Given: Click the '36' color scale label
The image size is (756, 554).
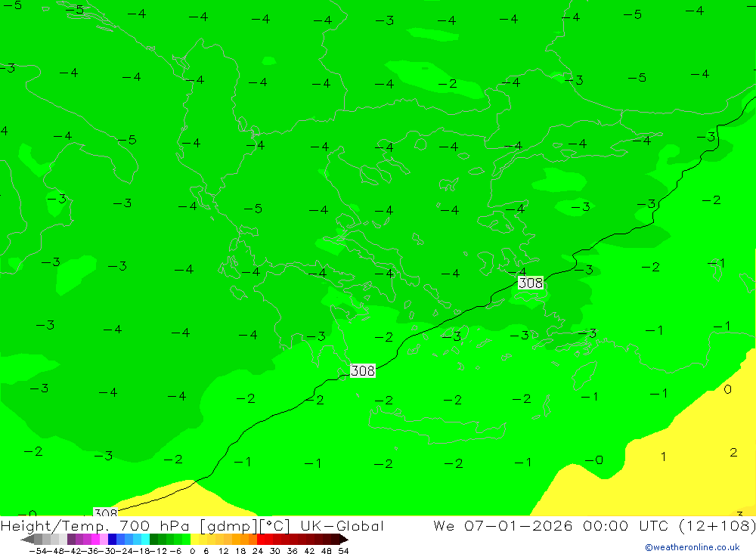Looking at the screenshot, I should (x=292, y=551).
